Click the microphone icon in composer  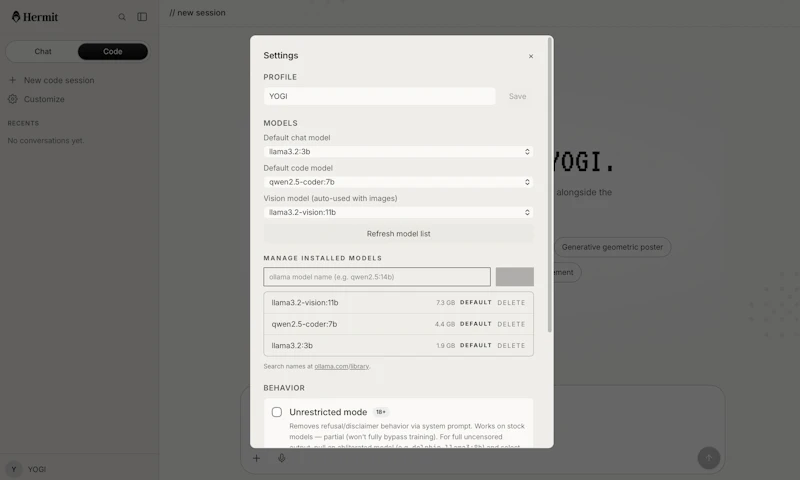282,458
